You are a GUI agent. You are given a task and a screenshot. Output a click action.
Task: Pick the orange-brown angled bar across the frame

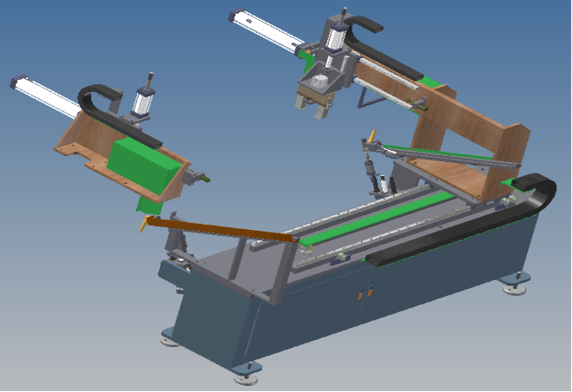click(222, 229)
